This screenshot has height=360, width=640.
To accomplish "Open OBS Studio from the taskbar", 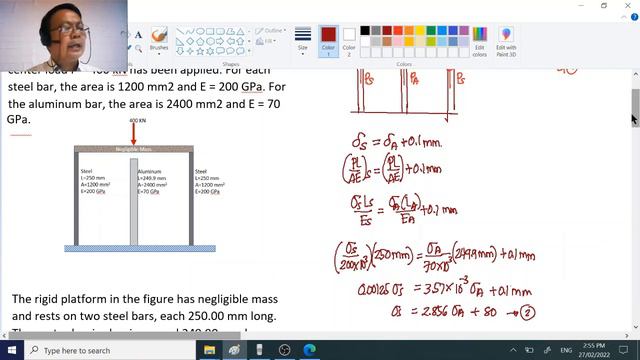I will coord(284,350).
